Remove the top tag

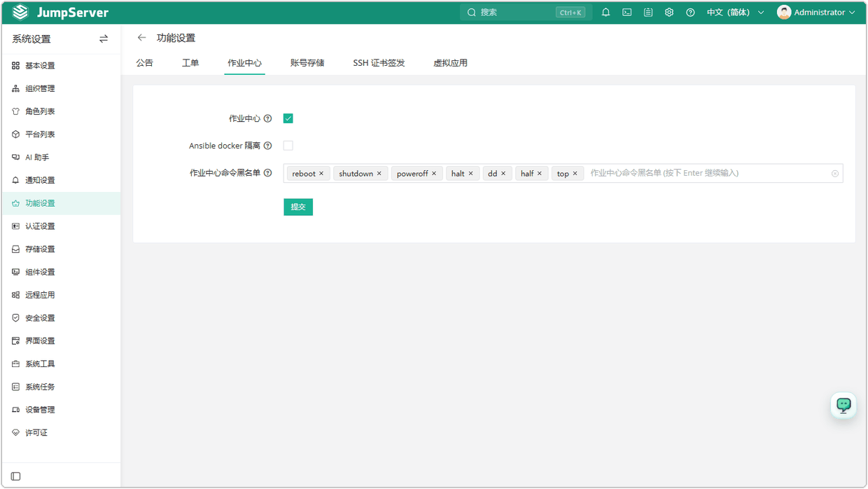point(575,174)
